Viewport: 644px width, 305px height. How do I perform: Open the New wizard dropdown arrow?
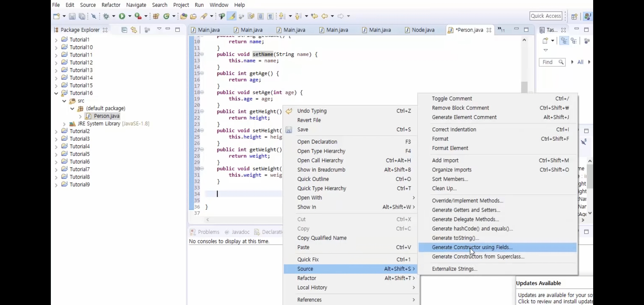point(64,16)
